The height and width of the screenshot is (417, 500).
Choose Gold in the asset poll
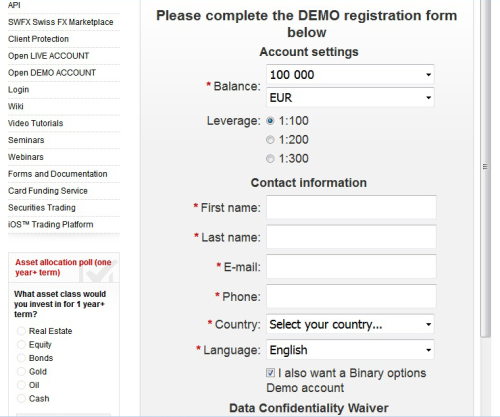tap(21, 371)
